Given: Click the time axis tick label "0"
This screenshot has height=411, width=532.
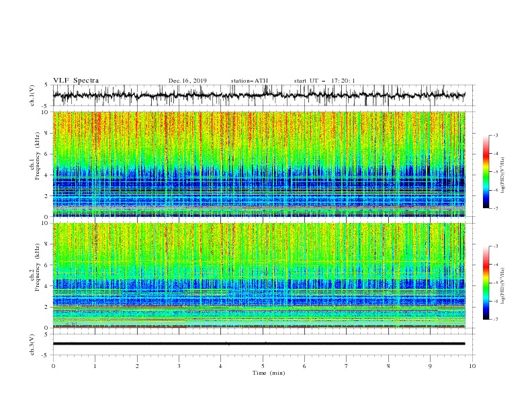Looking at the screenshot, I should tap(53, 366).
